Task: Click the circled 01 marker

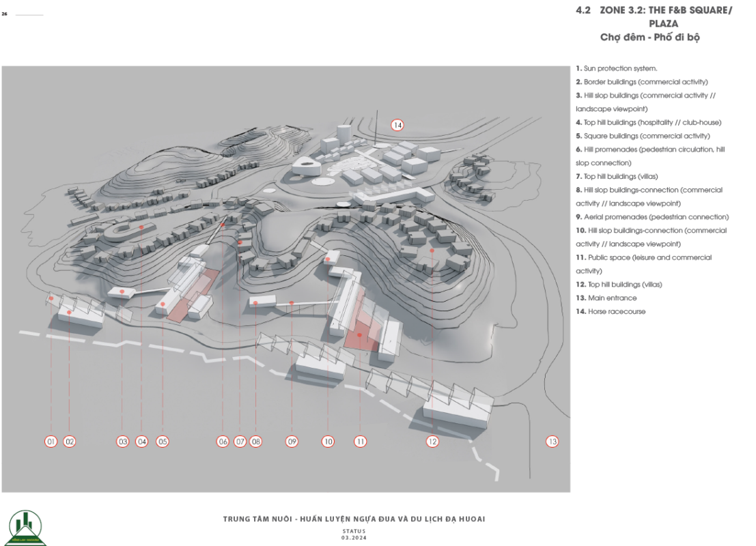Action: click(x=51, y=442)
